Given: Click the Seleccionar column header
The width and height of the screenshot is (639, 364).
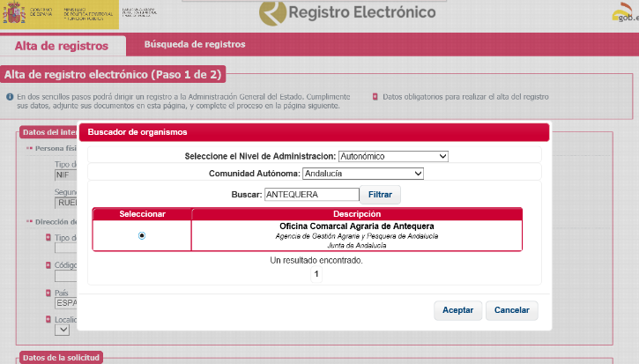Looking at the screenshot, I should (x=141, y=214).
